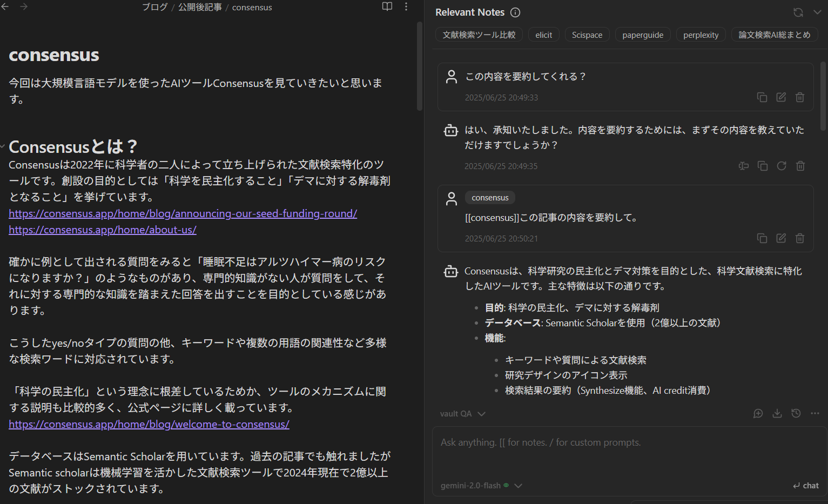The width and height of the screenshot is (828, 504).
Task: Open the 'perplexity' relevant note
Action: [x=701, y=35]
